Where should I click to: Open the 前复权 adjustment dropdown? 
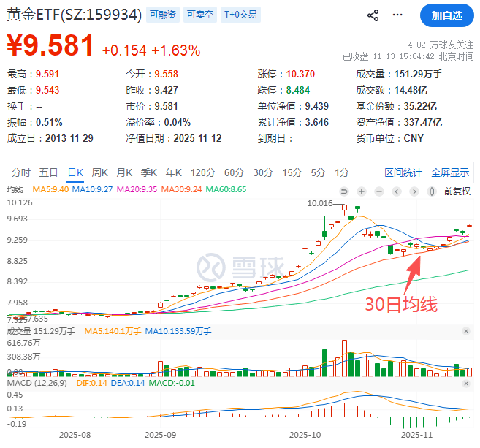tap(457, 191)
